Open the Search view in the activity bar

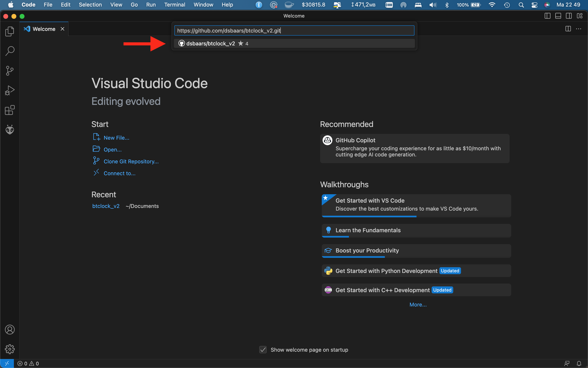click(x=10, y=51)
